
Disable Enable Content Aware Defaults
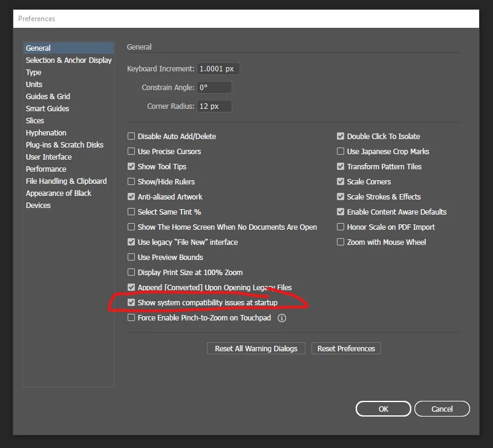(x=341, y=212)
